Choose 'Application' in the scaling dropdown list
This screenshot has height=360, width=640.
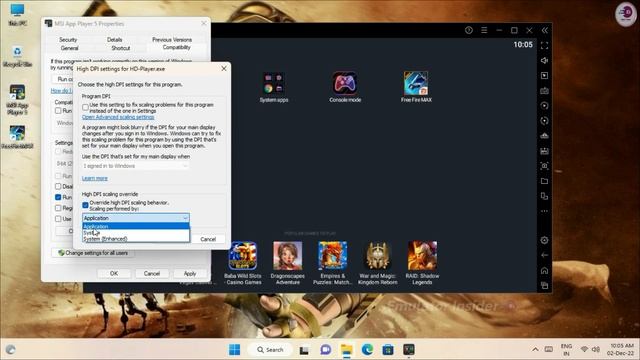click(x=136, y=226)
